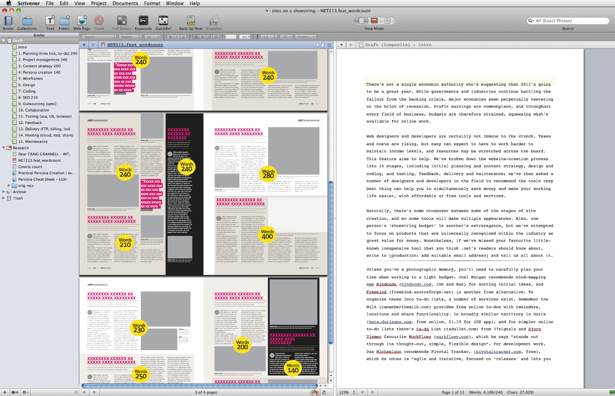Open the Format menu

[x=152, y=3]
